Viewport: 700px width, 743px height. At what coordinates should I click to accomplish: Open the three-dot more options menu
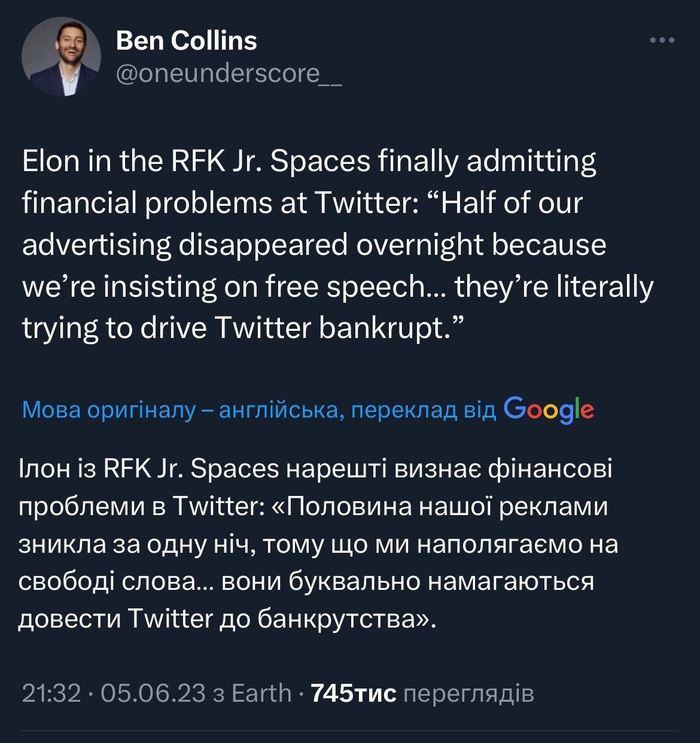tap(662, 41)
